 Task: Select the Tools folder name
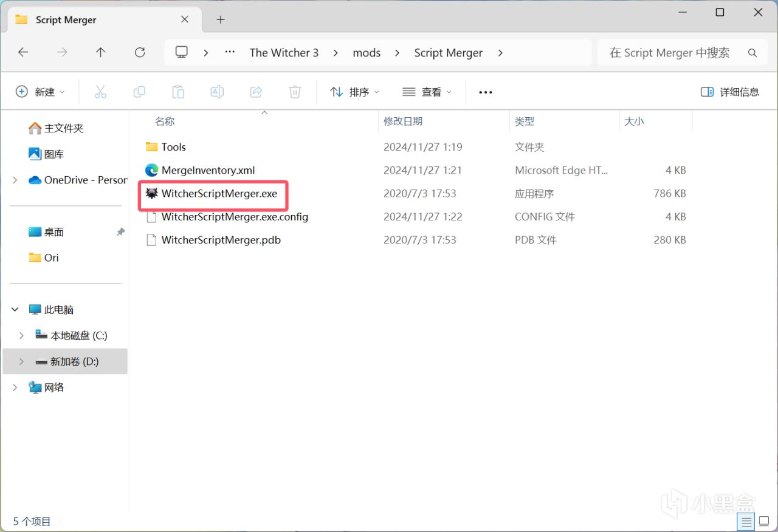[x=174, y=147]
